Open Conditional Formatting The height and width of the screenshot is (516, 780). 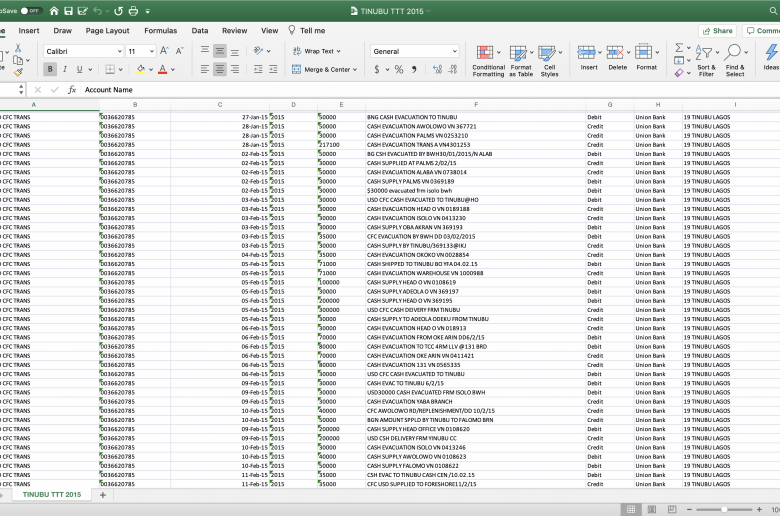pyautogui.click(x=488, y=61)
